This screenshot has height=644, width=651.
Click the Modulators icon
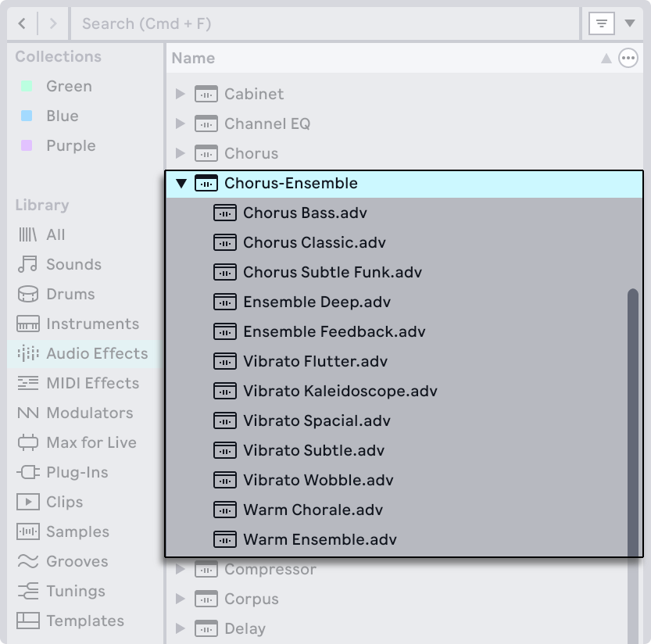point(28,413)
